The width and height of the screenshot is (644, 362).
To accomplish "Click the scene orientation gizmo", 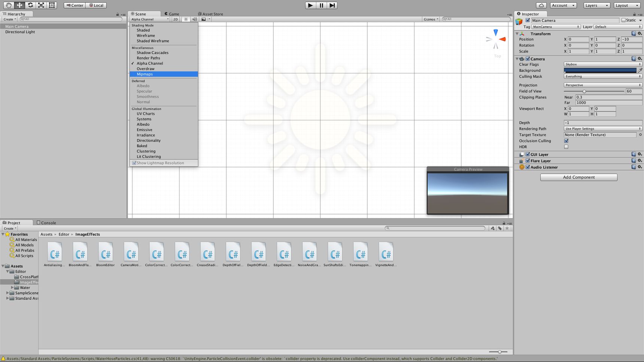I will click(496, 39).
